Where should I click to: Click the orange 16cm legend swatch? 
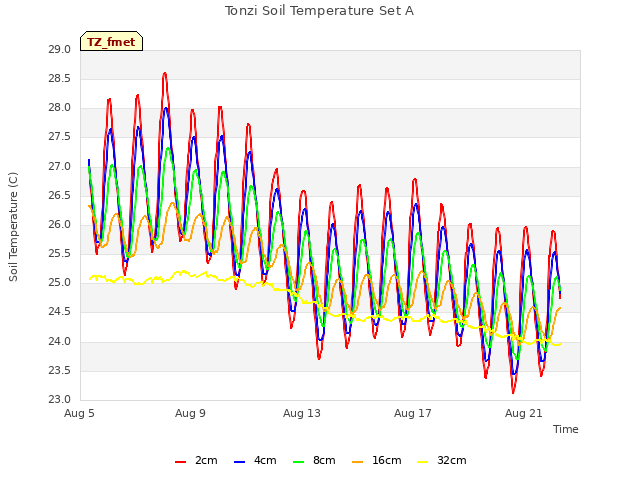point(358,462)
